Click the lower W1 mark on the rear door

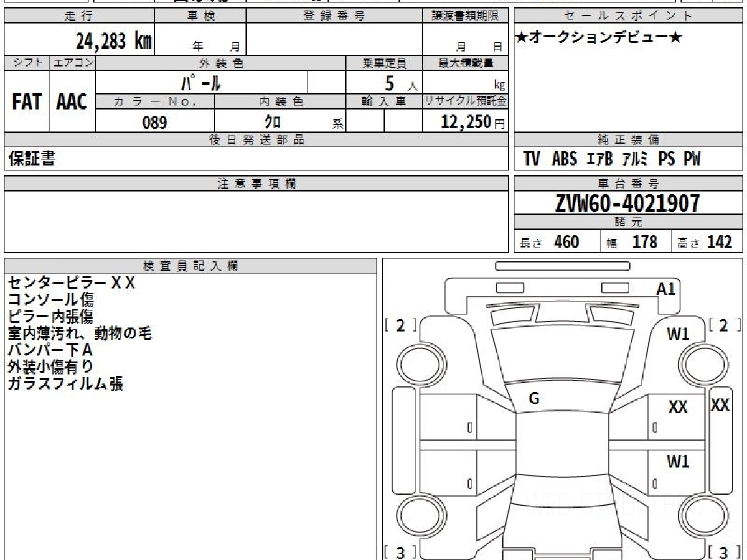point(678,462)
